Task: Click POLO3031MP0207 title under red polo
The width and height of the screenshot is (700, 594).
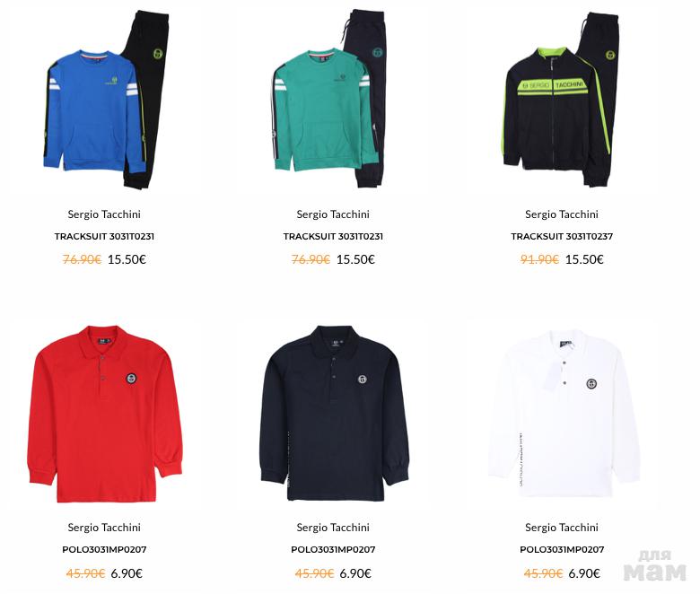Action: coord(104,550)
